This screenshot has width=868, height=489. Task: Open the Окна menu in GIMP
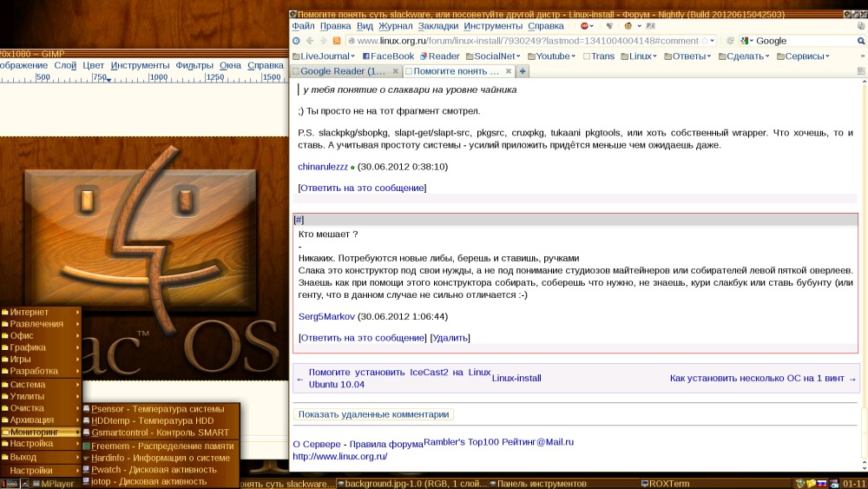230,65
